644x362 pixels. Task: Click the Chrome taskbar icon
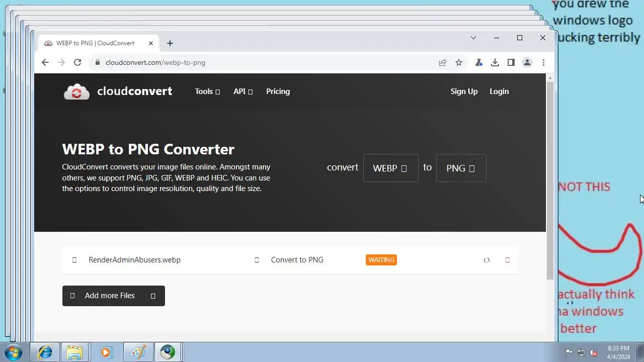168,352
